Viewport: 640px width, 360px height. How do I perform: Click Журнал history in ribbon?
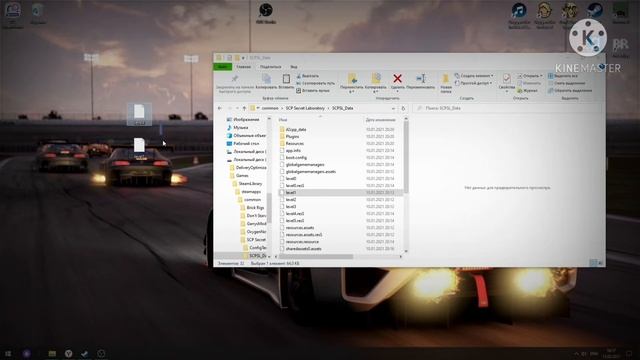[527, 91]
